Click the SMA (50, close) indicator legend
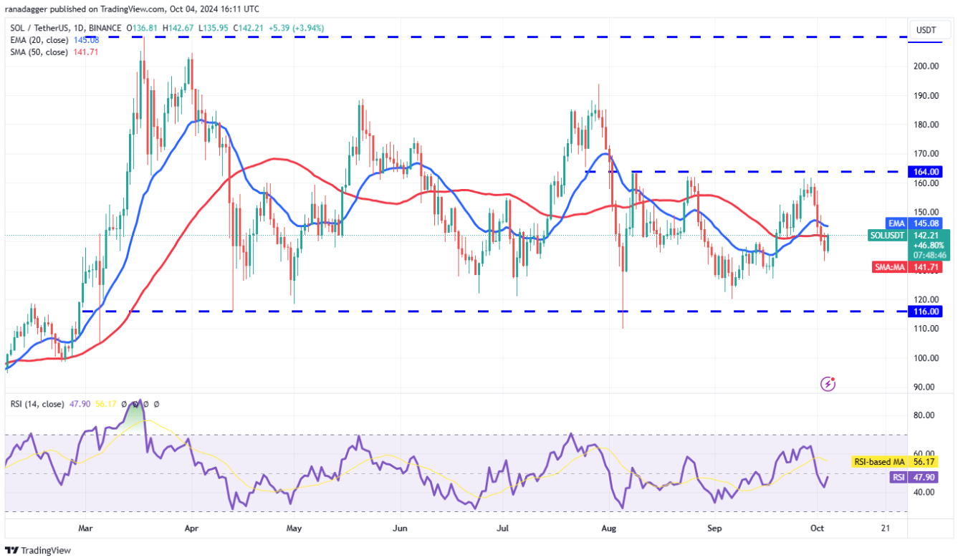 click(x=39, y=52)
